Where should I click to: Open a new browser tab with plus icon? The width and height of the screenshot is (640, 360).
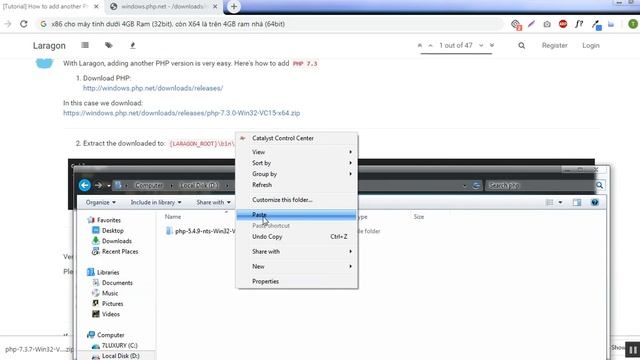234,7
